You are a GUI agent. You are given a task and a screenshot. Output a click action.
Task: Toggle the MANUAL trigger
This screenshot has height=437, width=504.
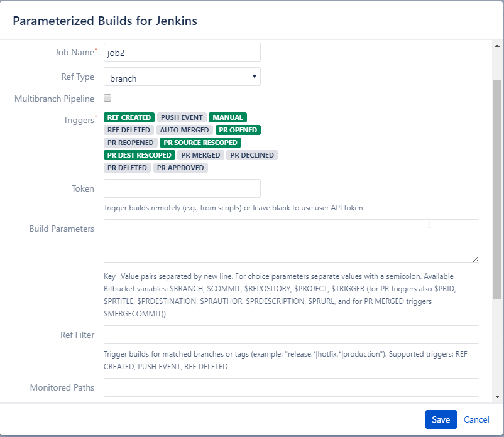click(x=227, y=117)
